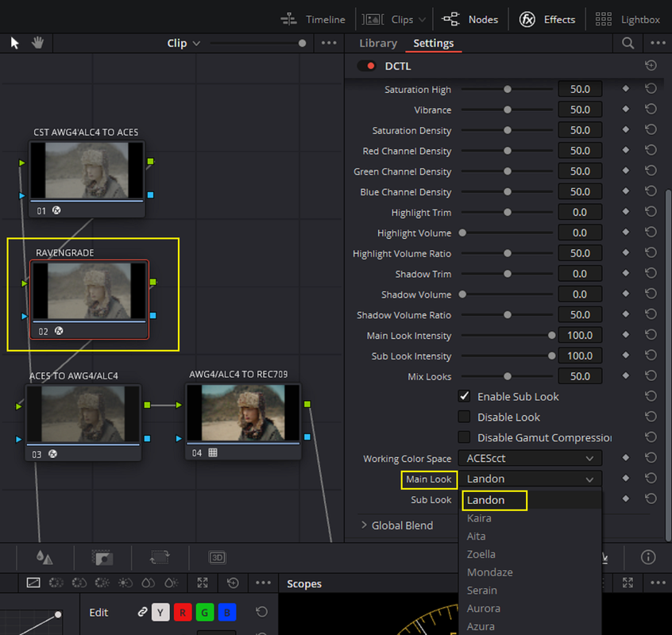Check the Disable Gamut Compression checkbox
Screen dimensions: 672x635
click(x=464, y=437)
